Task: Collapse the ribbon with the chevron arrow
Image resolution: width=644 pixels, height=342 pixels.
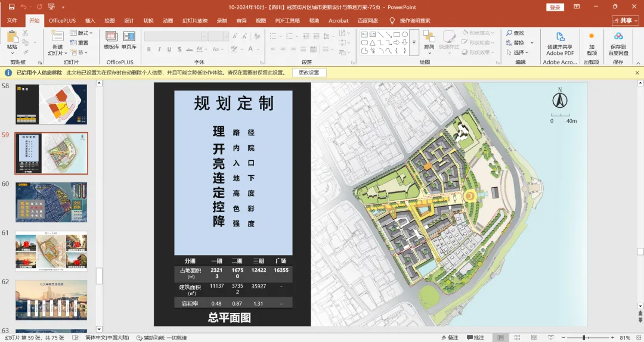Action: [638, 63]
